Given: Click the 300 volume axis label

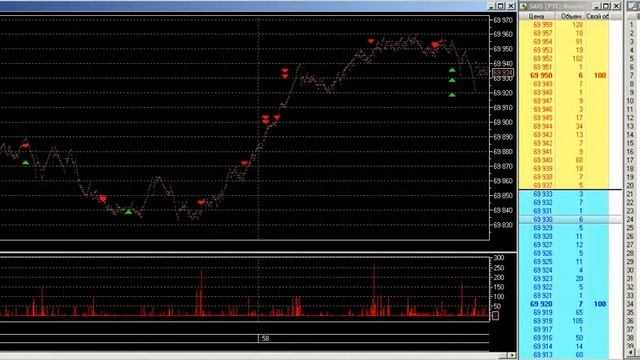Looking at the screenshot, I should (499, 258).
